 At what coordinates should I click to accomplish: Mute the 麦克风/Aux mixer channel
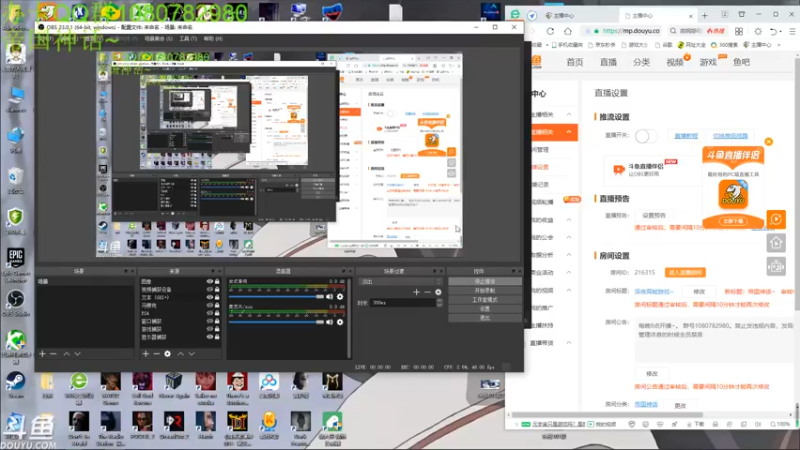330,322
